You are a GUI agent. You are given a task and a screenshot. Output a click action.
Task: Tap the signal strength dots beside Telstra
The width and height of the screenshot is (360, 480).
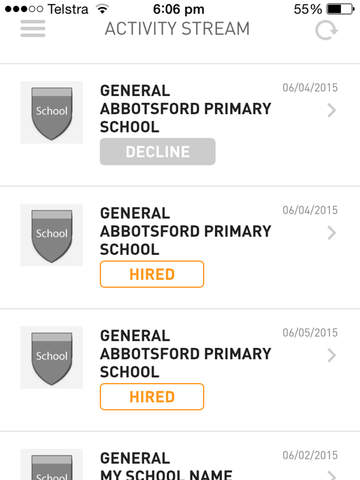[24, 9]
